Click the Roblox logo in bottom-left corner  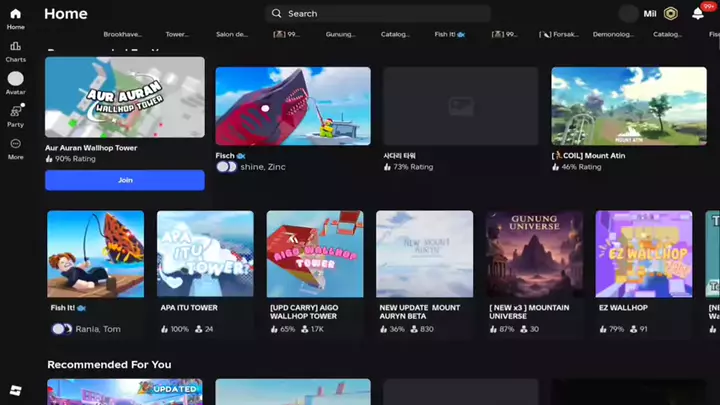point(15,389)
